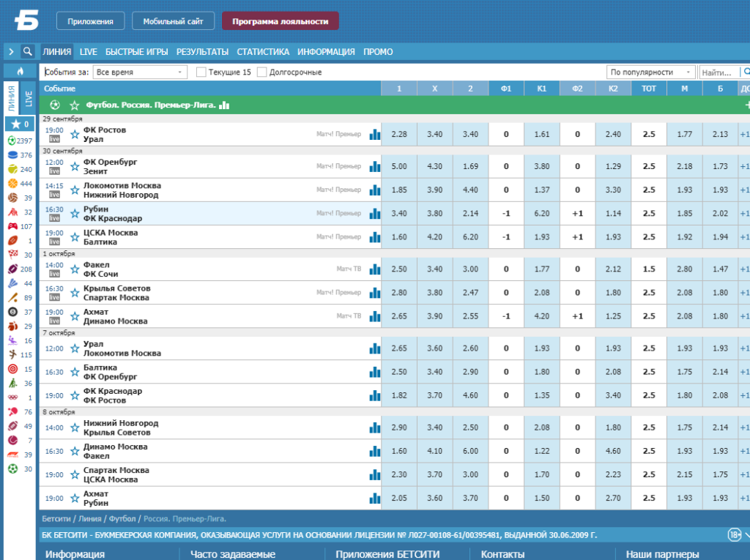The height and width of the screenshot is (560, 750).
Task: Open the Все время period dropdown
Action: tap(140, 72)
